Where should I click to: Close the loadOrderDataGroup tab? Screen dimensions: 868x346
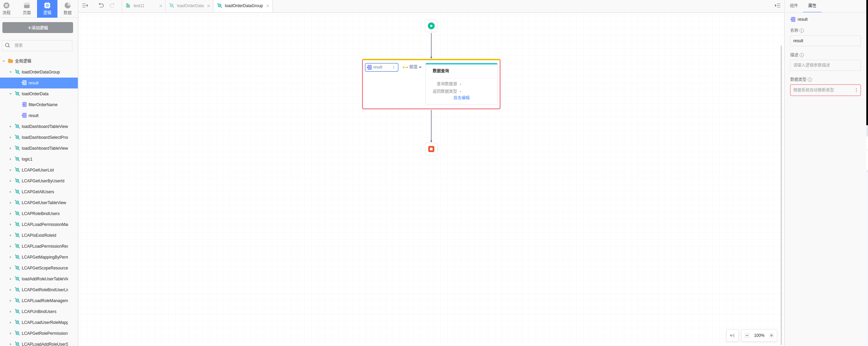tap(268, 6)
